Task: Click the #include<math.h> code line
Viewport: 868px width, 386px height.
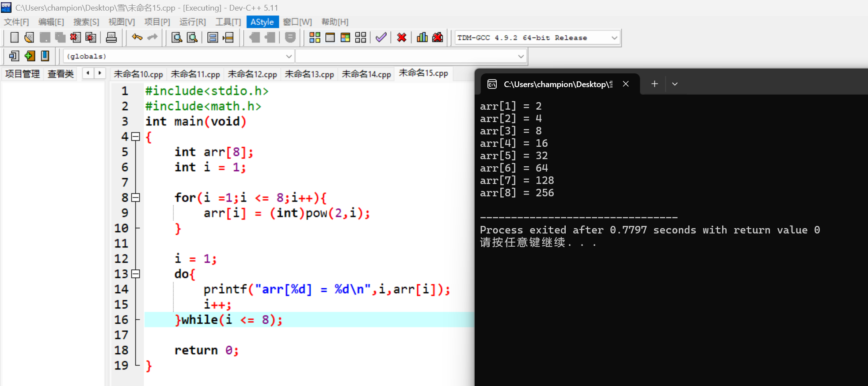Action: [203, 106]
